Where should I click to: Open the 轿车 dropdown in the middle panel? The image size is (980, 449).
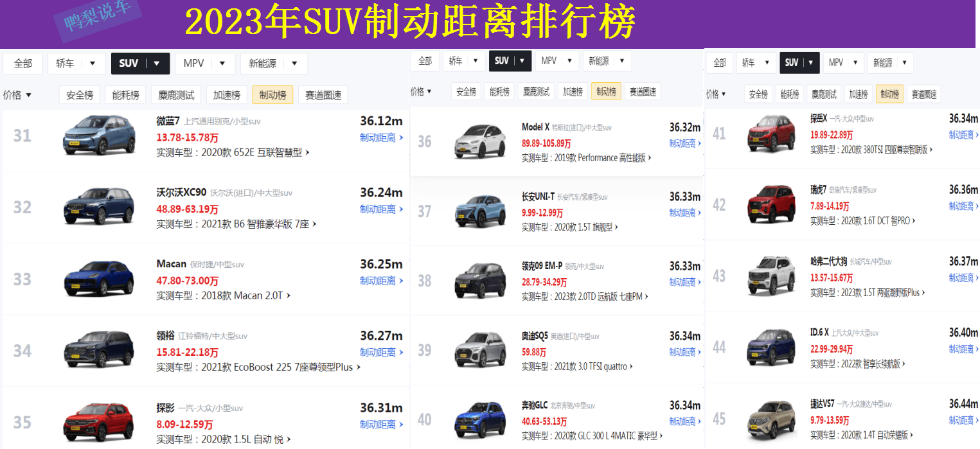coord(464,61)
